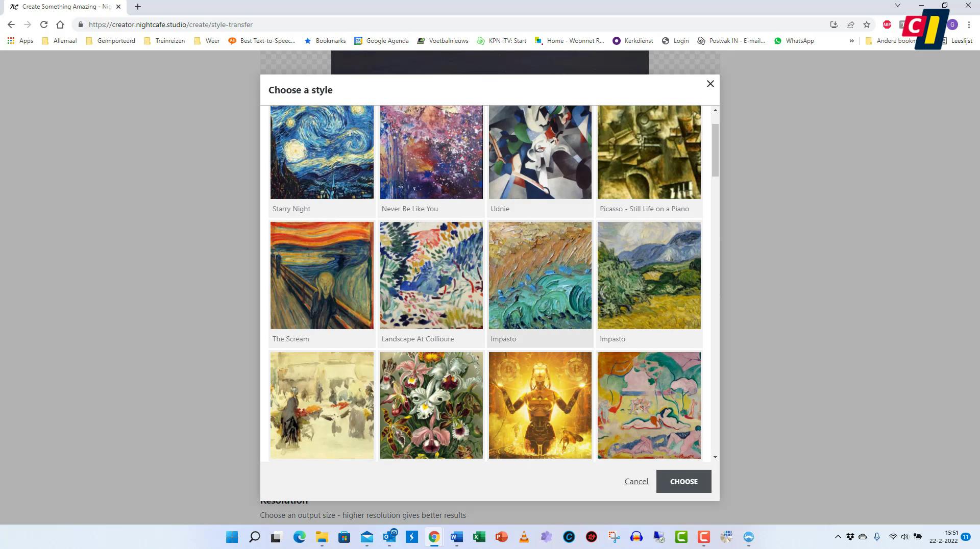Select the Landscape At Collioure style

[x=431, y=276]
